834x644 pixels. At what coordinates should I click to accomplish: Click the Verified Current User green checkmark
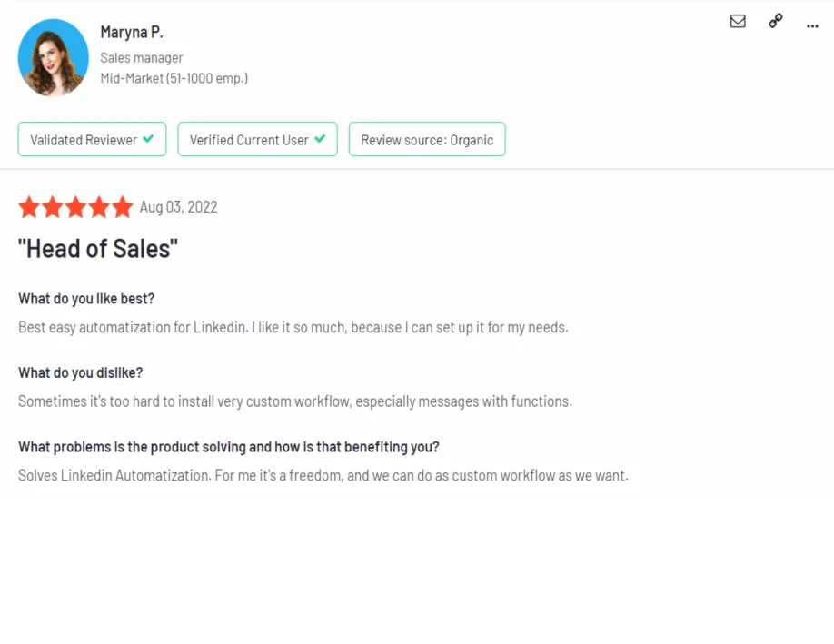pos(320,140)
